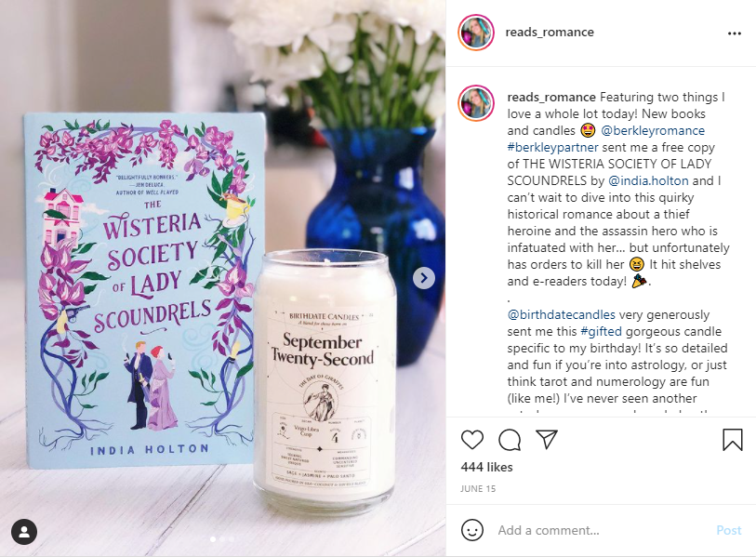Click the reads_romance username in the header
The height and width of the screenshot is (557, 756).
550,33
